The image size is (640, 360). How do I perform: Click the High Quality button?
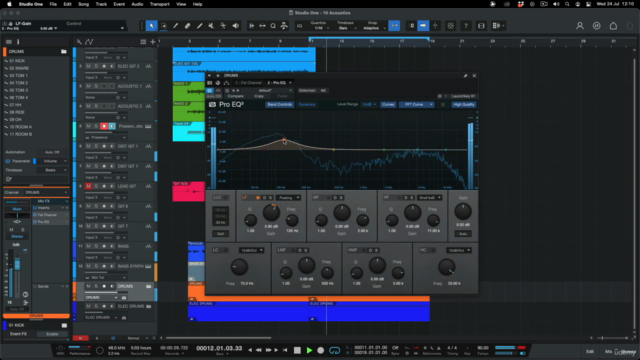coord(464,104)
